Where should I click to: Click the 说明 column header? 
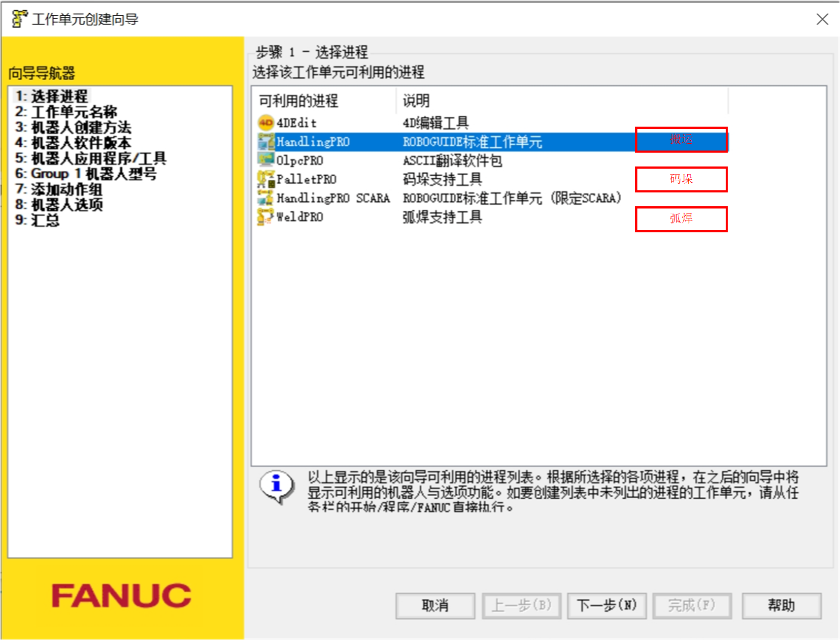[x=416, y=101]
